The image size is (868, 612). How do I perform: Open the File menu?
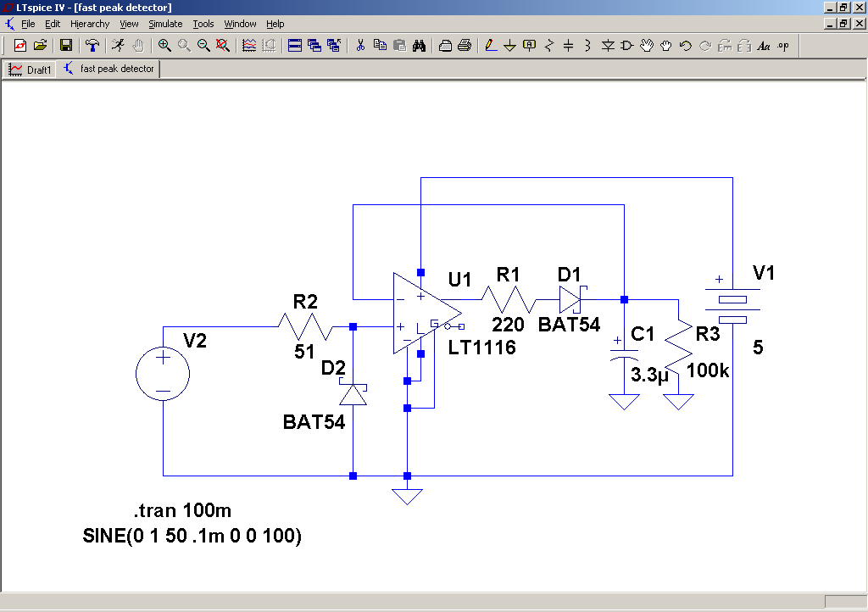pyautogui.click(x=28, y=24)
